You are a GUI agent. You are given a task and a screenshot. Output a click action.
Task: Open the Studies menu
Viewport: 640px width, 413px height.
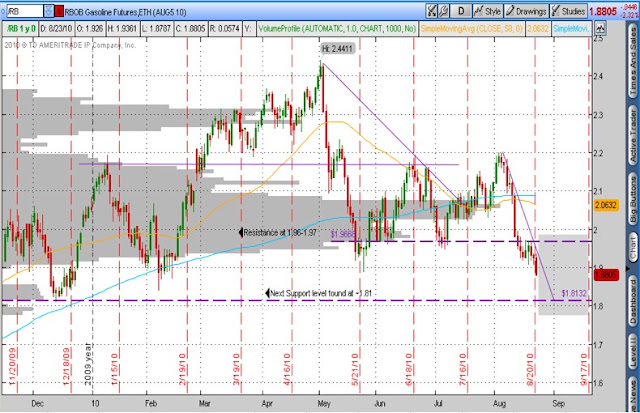point(569,11)
